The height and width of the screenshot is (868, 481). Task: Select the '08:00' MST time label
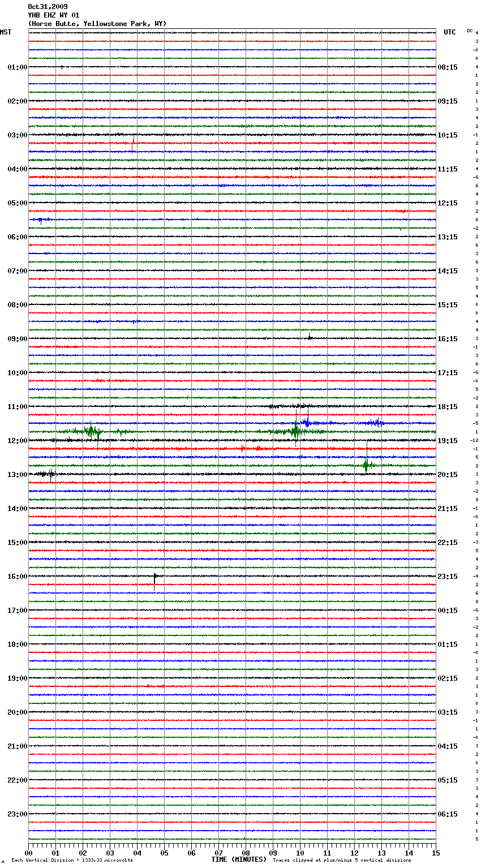(x=18, y=305)
